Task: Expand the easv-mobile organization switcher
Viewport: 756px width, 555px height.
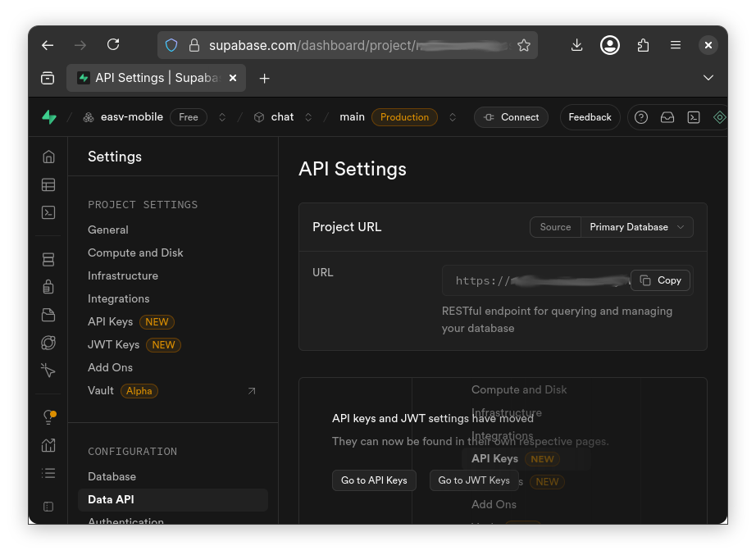Action: [x=221, y=117]
